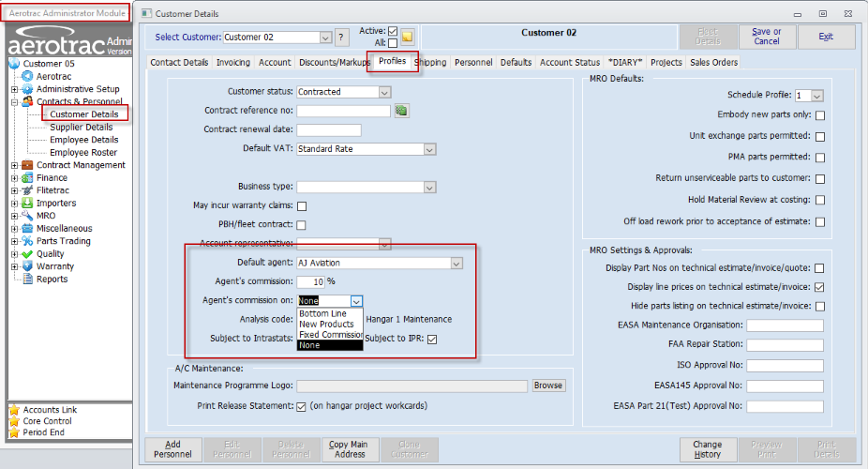
Task: Open the Sales Orders tab
Action: click(x=713, y=63)
